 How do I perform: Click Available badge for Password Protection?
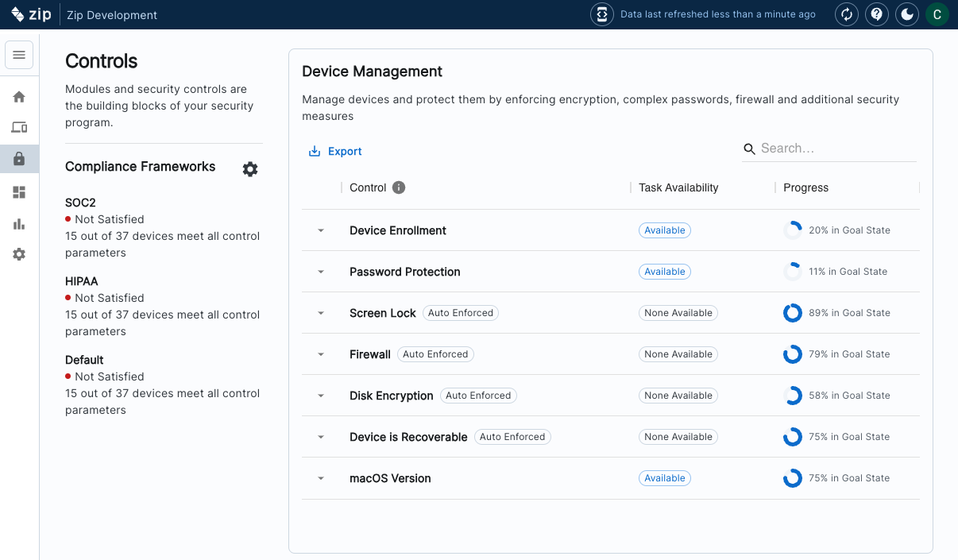[664, 272]
